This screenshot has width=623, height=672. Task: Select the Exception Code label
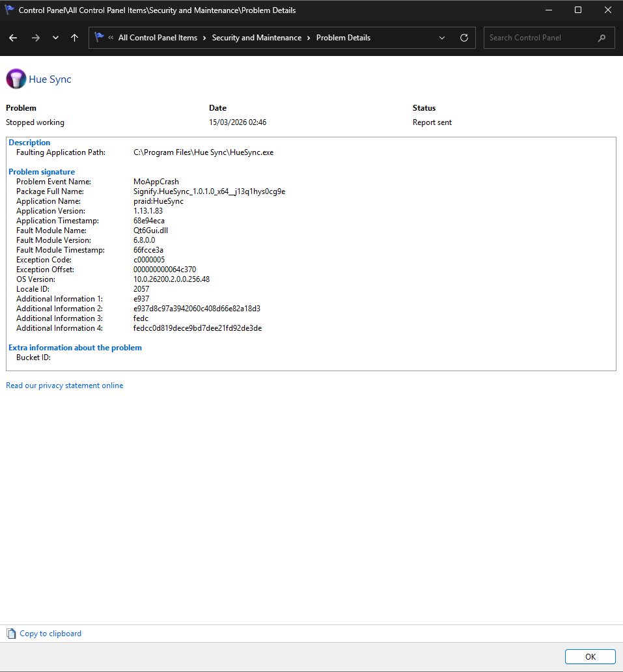[x=44, y=260]
